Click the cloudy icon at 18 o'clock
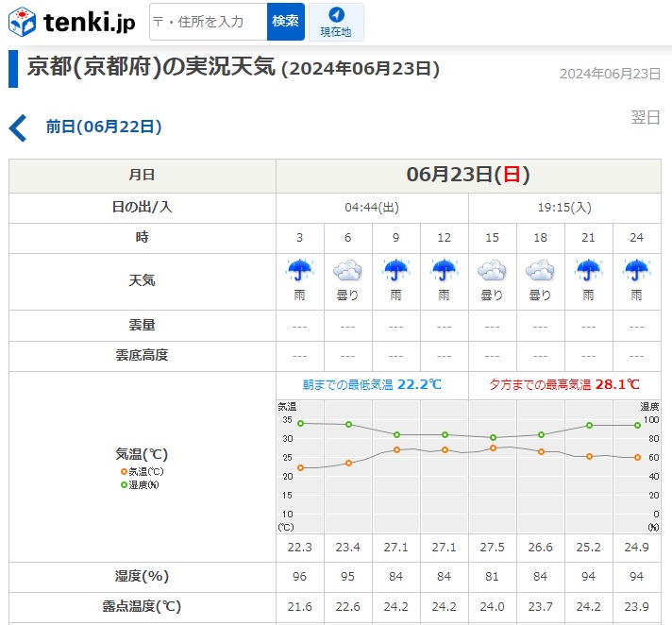Viewport: 672px width, 625px height. pyautogui.click(x=540, y=272)
